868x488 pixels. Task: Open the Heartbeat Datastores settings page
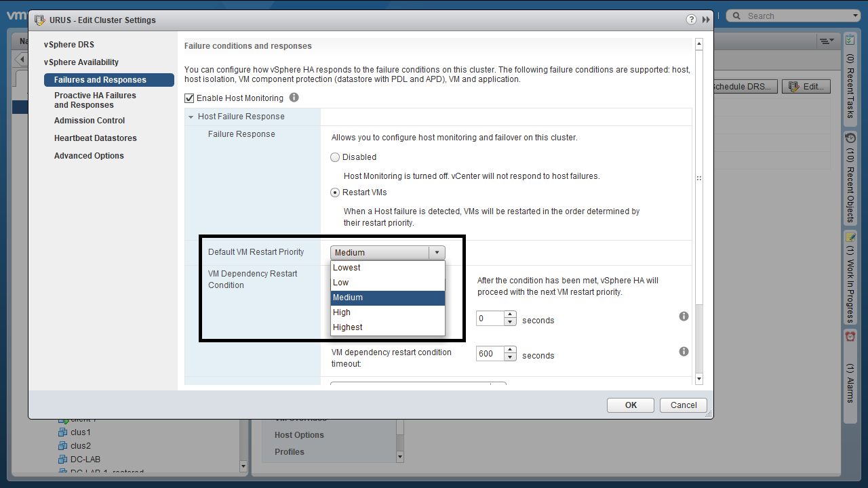96,138
